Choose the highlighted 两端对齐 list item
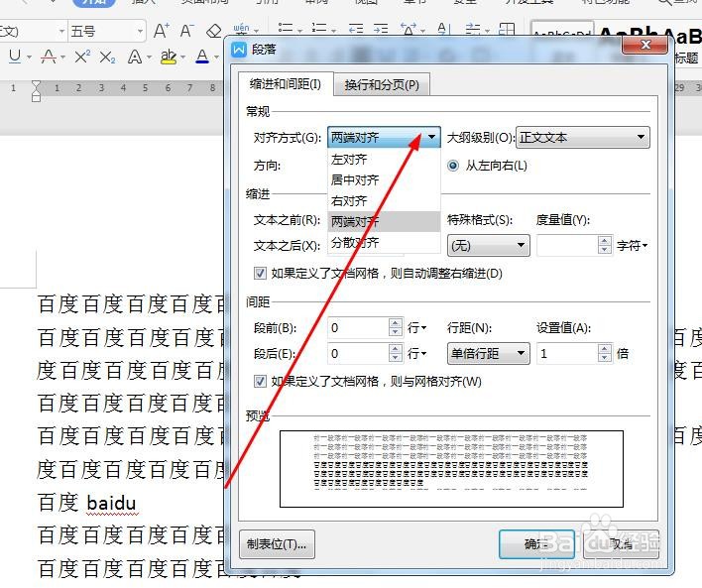702x588 pixels. coord(384,222)
